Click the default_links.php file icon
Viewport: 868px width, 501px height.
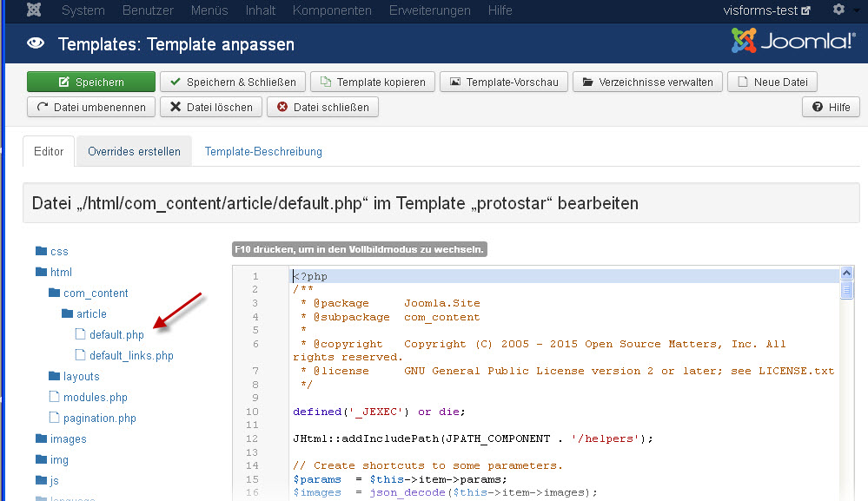[x=80, y=355]
